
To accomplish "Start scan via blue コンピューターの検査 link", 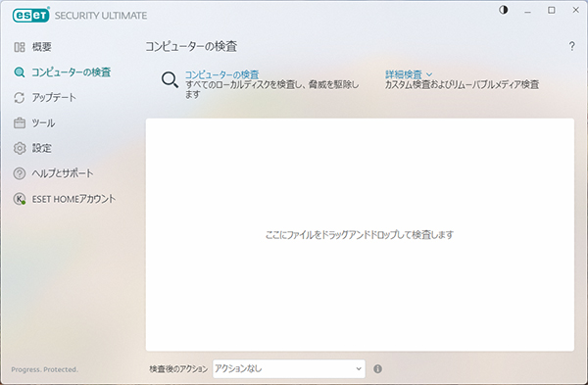I will tap(222, 74).
